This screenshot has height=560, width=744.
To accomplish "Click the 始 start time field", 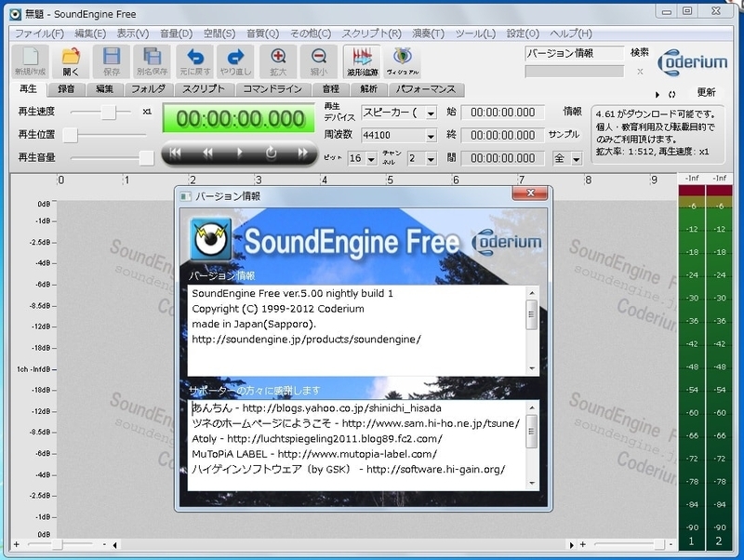I will click(x=502, y=113).
